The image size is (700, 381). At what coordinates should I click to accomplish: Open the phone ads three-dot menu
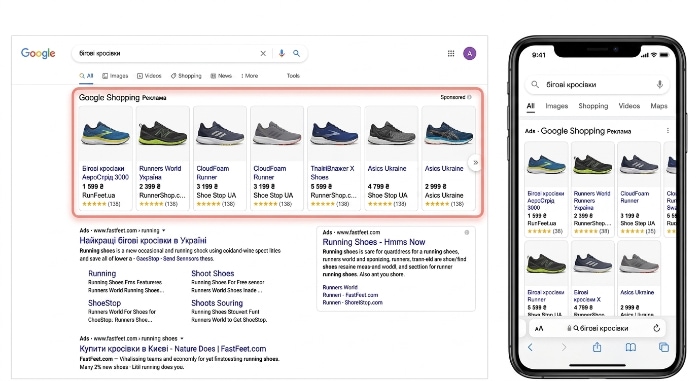point(667,130)
